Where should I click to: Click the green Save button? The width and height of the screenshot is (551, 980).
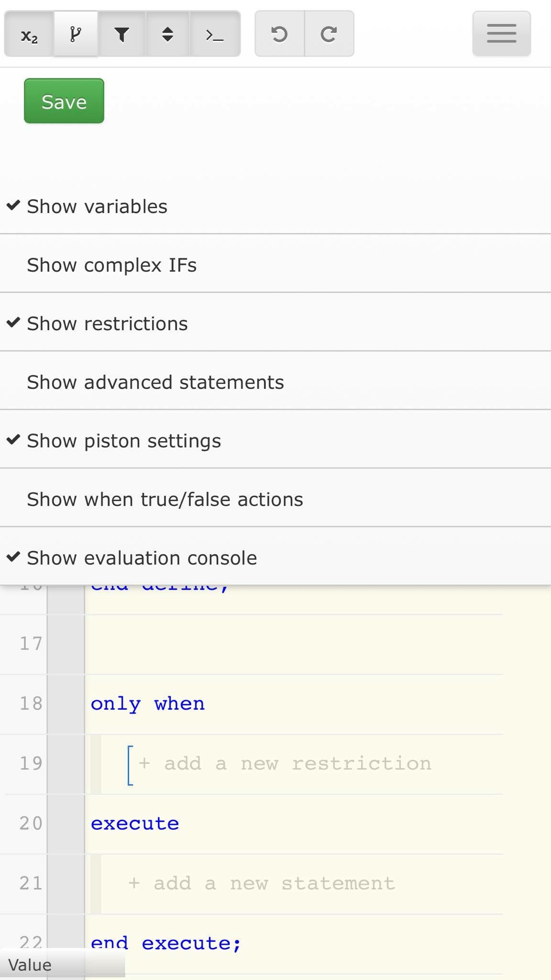click(64, 101)
